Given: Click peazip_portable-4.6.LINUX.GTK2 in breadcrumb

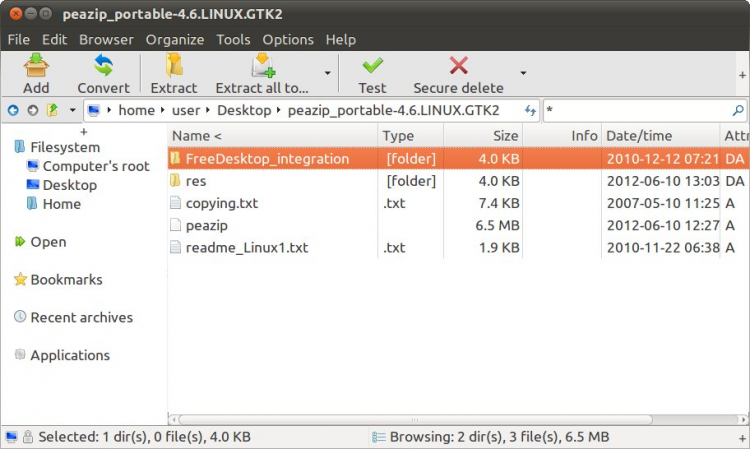Looking at the screenshot, I should (x=394, y=110).
